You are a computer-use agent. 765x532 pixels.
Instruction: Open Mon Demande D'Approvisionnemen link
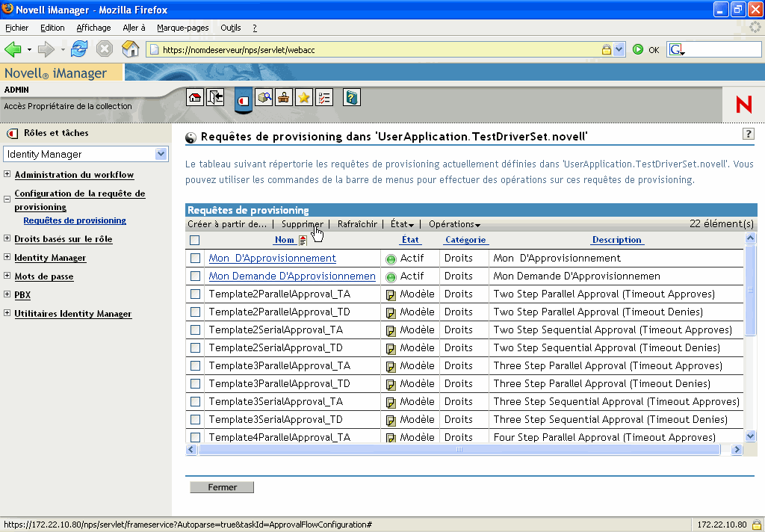pyautogui.click(x=291, y=276)
